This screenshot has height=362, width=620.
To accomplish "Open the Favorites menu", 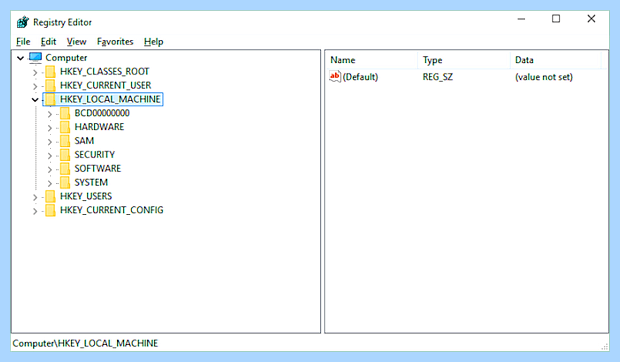I will point(115,41).
